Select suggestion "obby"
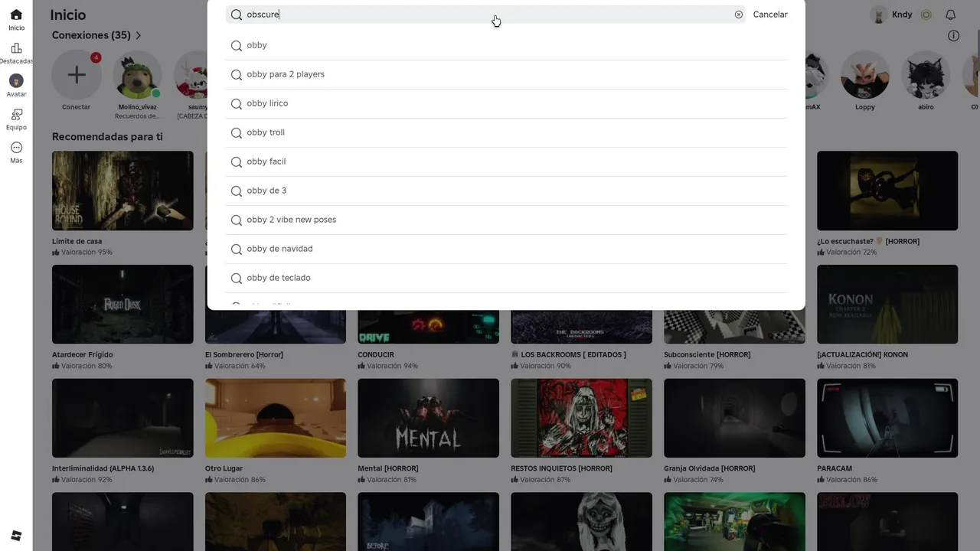980x551 pixels. click(x=506, y=45)
